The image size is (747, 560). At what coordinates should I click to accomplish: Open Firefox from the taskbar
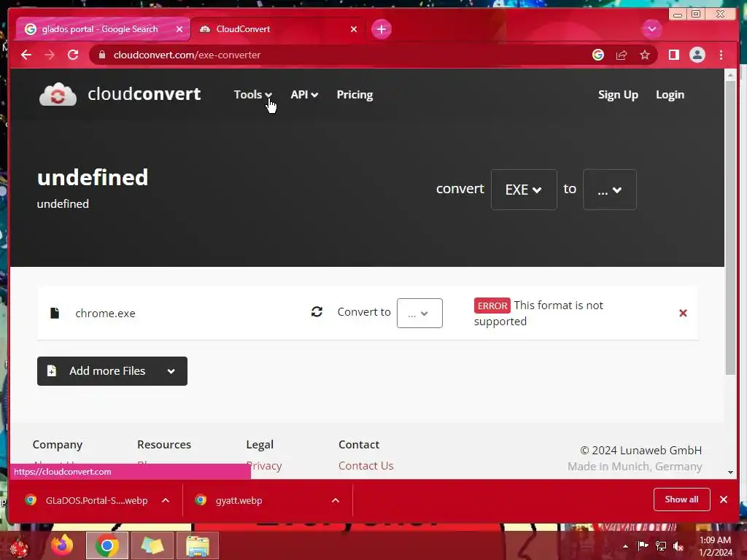click(63, 545)
